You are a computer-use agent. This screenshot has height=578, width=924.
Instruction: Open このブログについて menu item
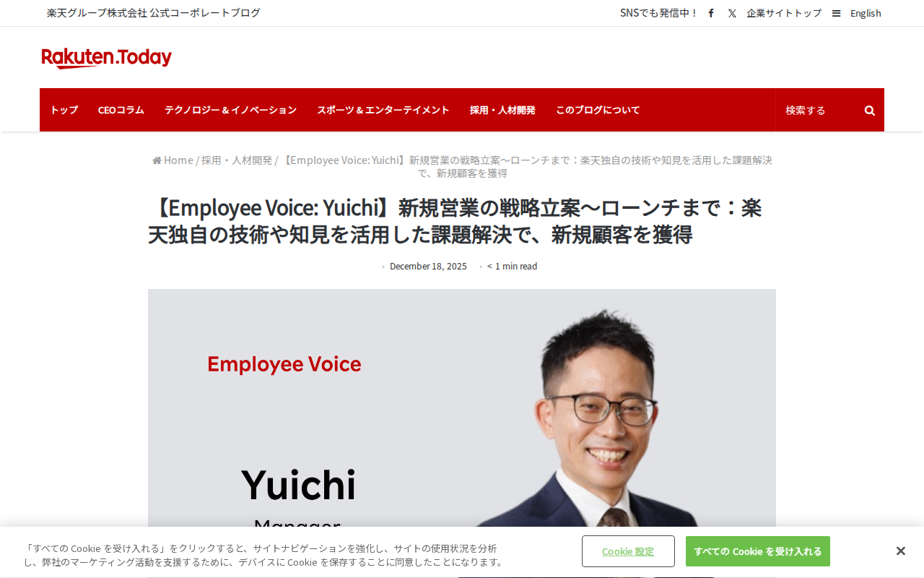pos(598,110)
